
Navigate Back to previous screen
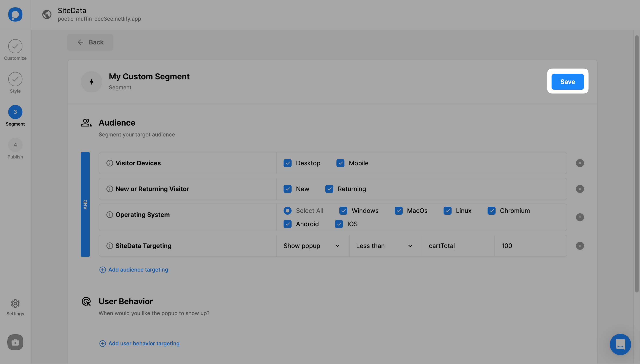[x=90, y=42]
